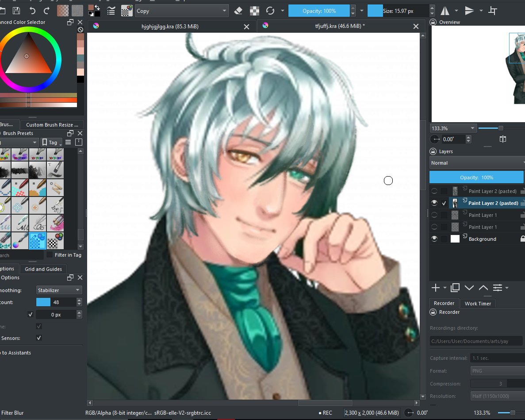This screenshot has height=420, width=525.
Task: Open layer properties sliders icon
Action: click(498, 288)
